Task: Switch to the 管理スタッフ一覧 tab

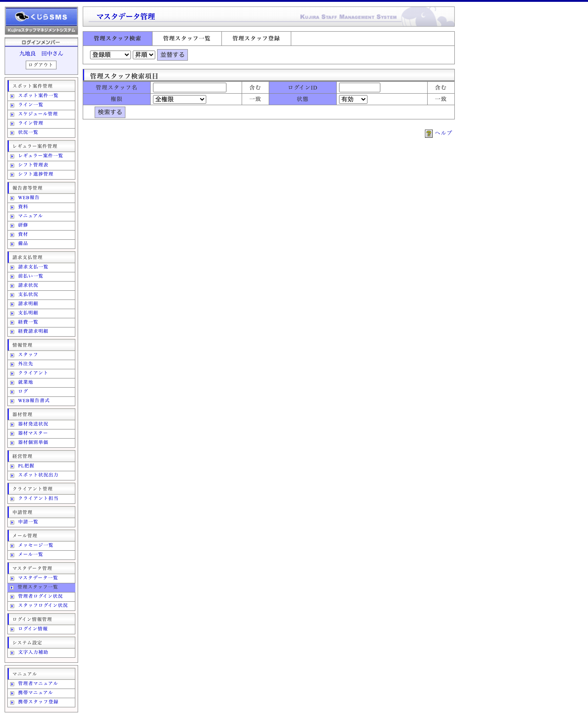Action: 187,39
